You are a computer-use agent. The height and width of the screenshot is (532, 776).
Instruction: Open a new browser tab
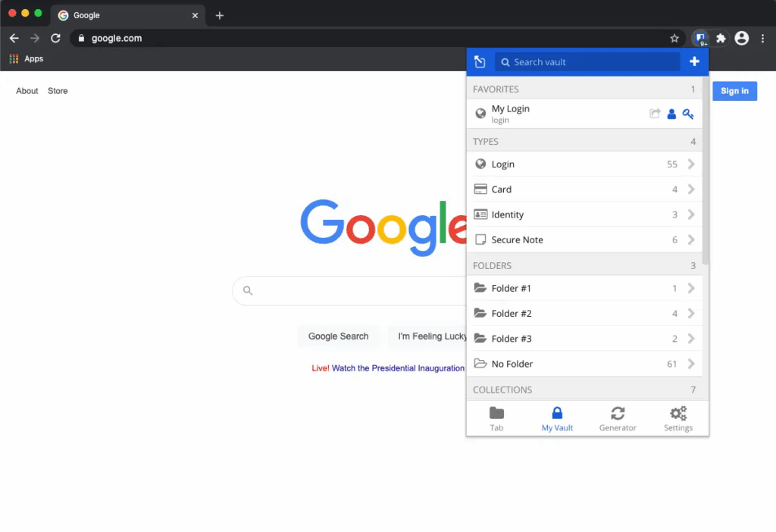tap(220, 15)
